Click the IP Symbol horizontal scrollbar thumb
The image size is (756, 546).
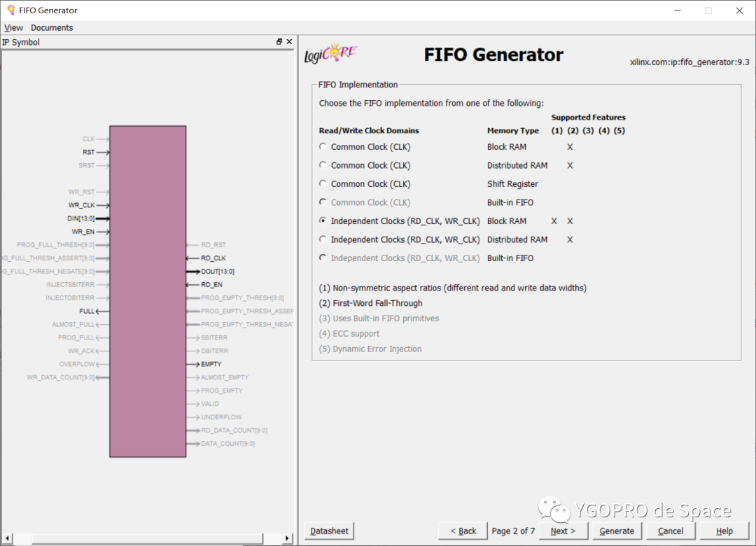[x=148, y=538]
